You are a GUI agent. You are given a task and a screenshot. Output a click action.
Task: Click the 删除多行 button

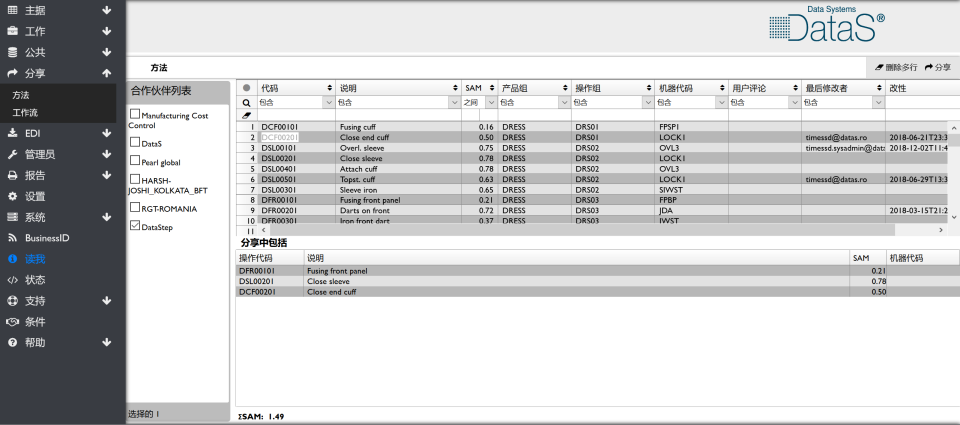tap(896, 67)
